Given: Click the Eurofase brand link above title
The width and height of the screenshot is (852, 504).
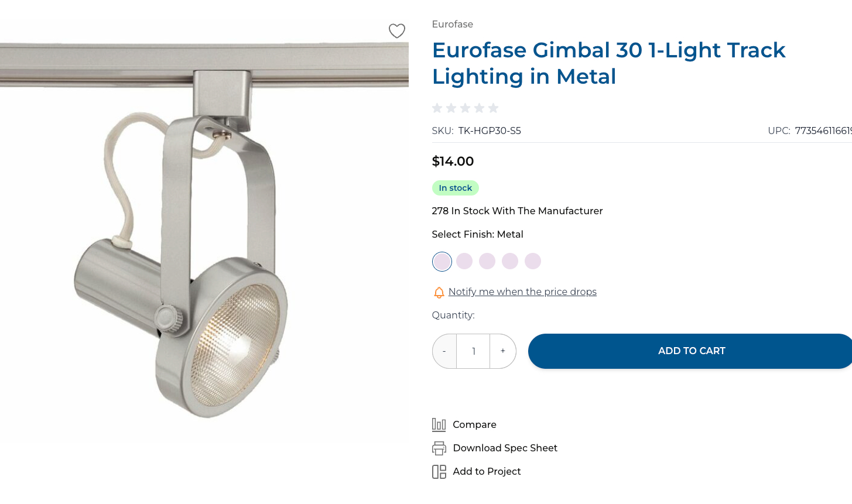Looking at the screenshot, I should [452, 24].
